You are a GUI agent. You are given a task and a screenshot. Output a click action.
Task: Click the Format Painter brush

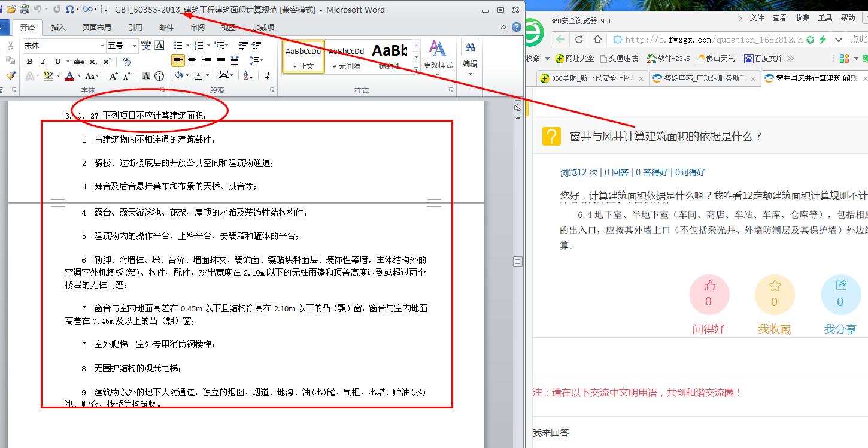pyautogui.click(x=10, y=75)
